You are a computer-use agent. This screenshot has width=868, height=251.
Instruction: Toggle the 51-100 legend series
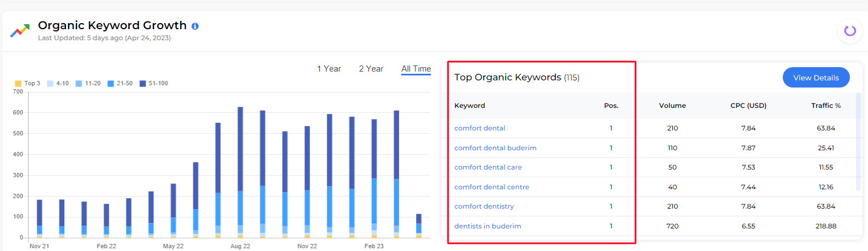point(153,84)
